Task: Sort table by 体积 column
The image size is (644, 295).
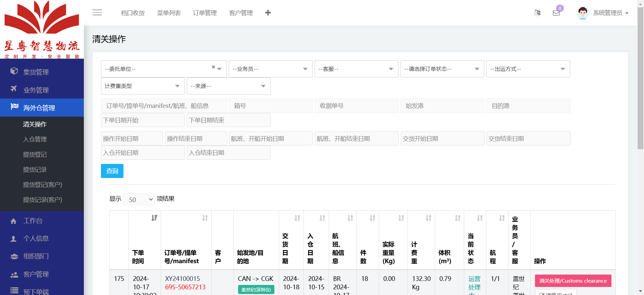Action: (x=458, y=218)
